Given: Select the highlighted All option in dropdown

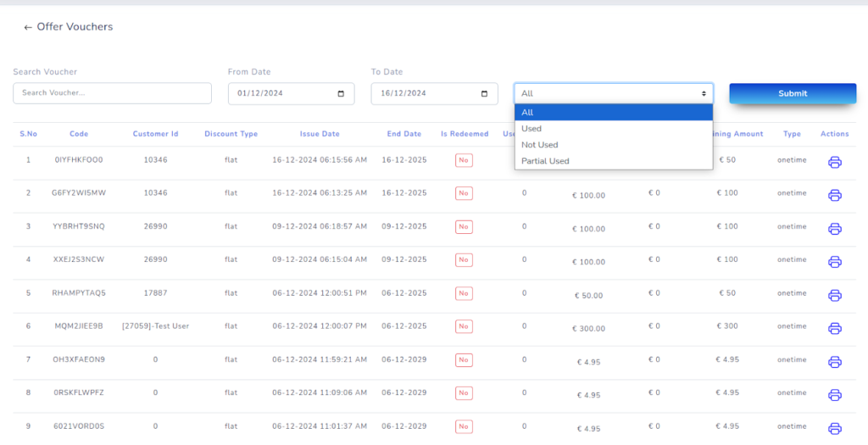Looking at the screenshot, I should (x=613, y=113).
